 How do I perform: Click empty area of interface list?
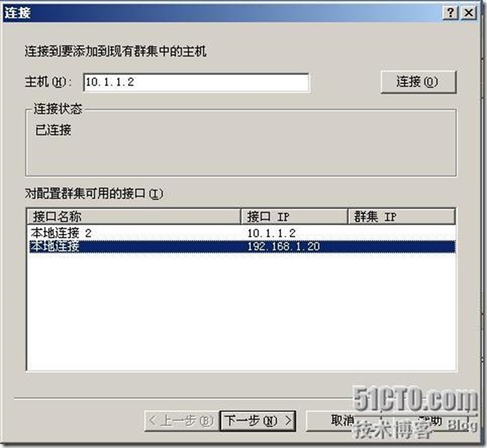[x=241, y=311]
